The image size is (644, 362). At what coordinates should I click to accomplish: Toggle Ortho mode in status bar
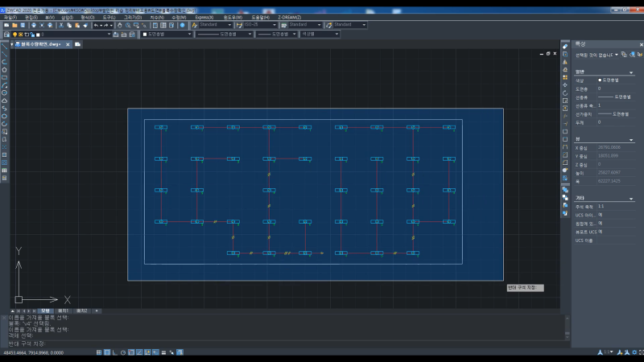(115, 352)
